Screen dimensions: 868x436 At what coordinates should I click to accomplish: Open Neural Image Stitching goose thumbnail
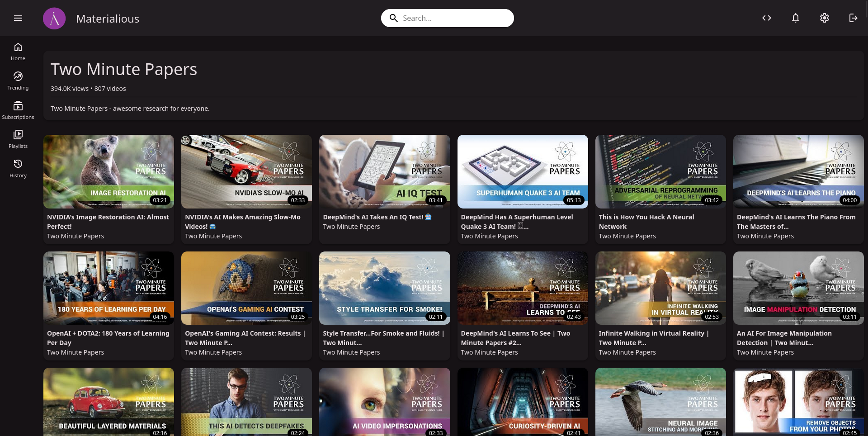tap(660, 402)
